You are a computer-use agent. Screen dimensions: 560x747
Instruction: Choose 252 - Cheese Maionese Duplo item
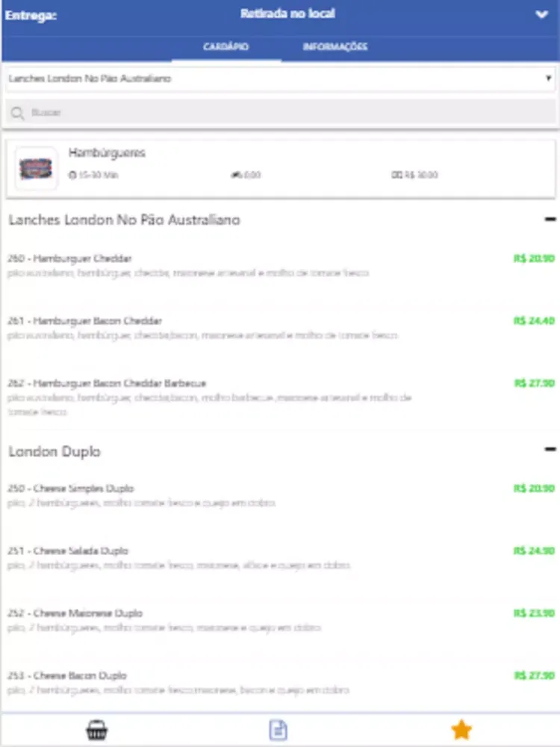coord(75,613)
